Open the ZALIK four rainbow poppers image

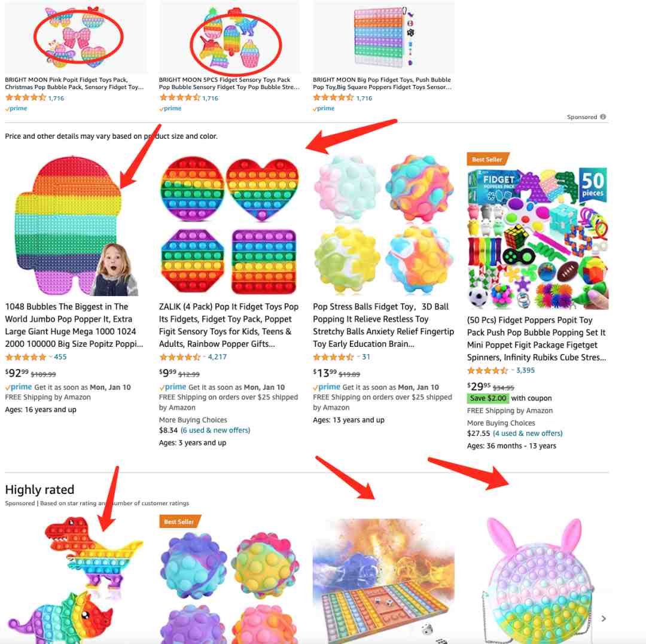(x=228, y=225)
